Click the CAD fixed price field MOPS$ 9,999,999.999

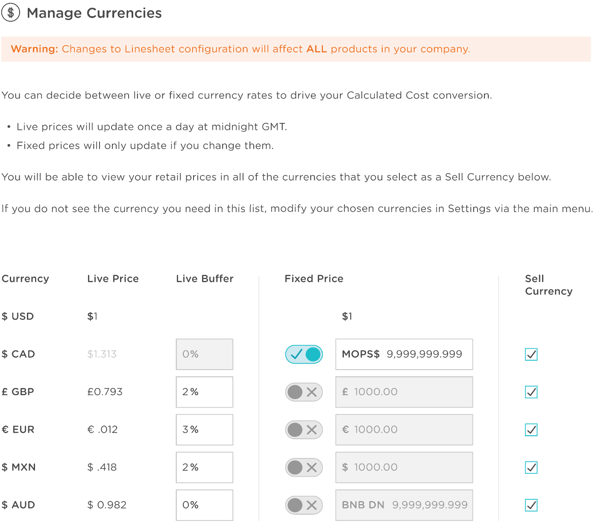tap(404, 354)
